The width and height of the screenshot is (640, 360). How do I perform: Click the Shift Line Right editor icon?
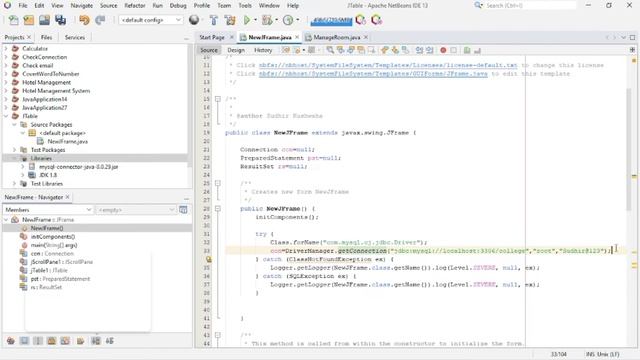pyautogui.click(x=429, y=50)
